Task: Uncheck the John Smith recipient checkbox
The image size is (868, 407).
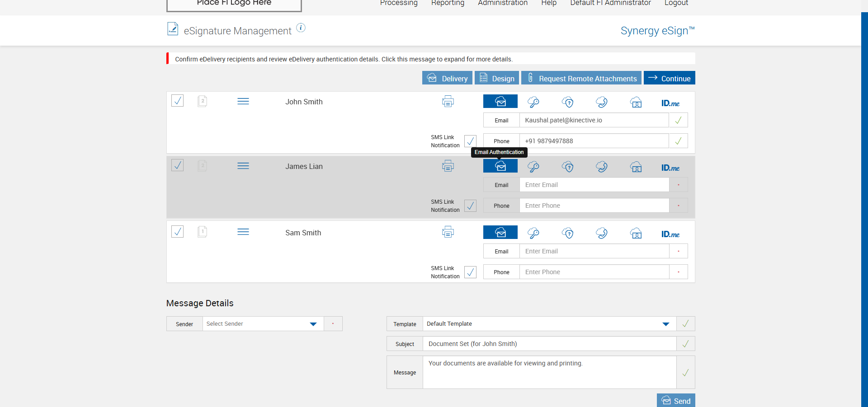Action: (178, 100)
